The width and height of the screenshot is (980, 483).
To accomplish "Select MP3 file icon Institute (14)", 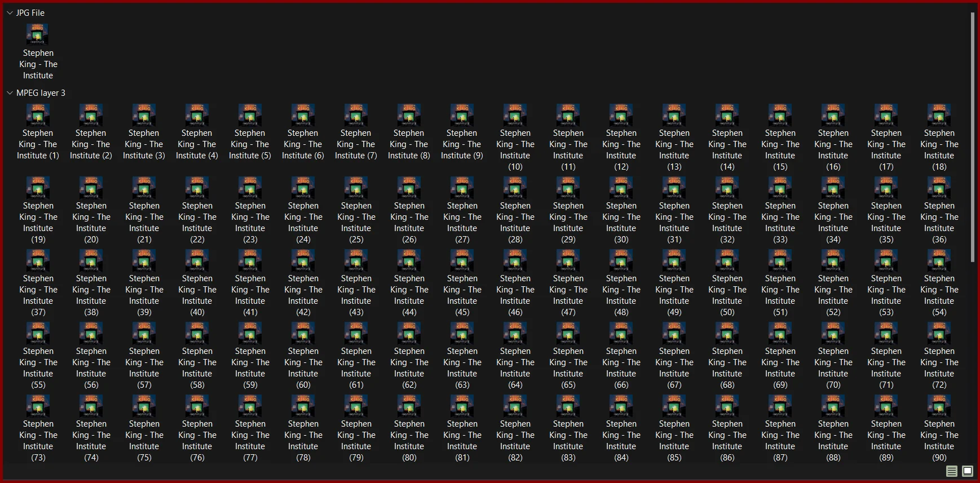I will (727, 114).
